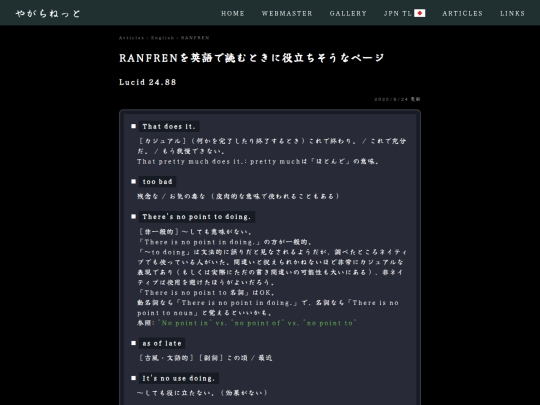This screenshot has height=405, width=540.
Task: Click the 'too bad' entry heading
Action: point(157,181)
